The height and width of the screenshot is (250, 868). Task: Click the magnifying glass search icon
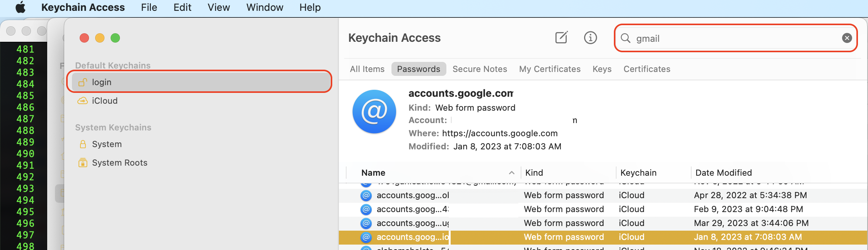click(625, 38)
